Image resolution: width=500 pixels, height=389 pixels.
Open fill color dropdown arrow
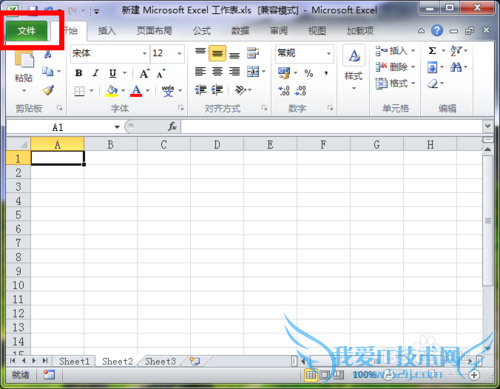(x=123, y=91)
